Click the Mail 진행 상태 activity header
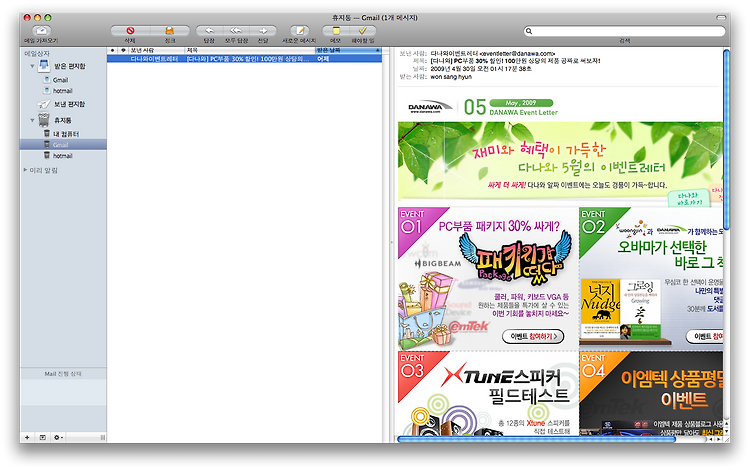 (x=63, y=373)
